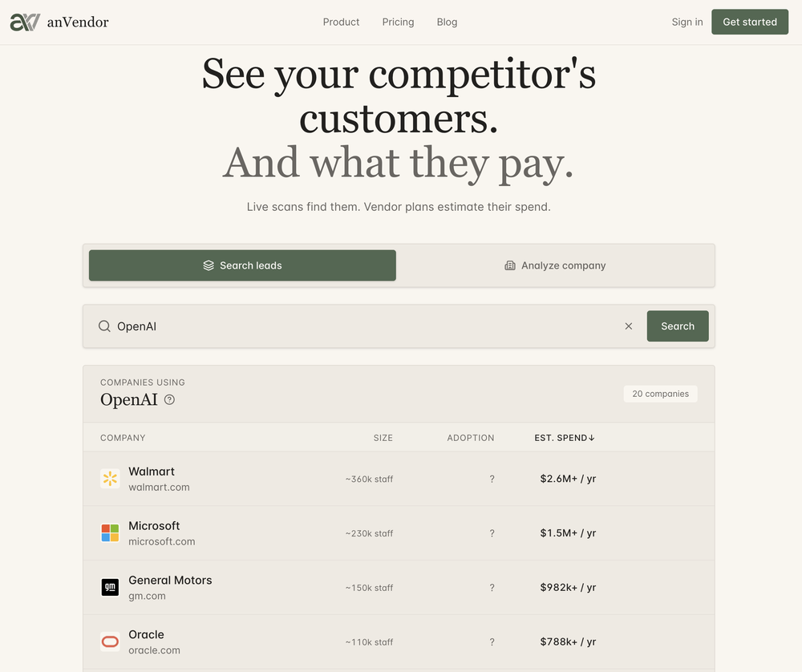Clear the search field with X icon
Viewport: 802px width, 672px height.
pos(629,326)
